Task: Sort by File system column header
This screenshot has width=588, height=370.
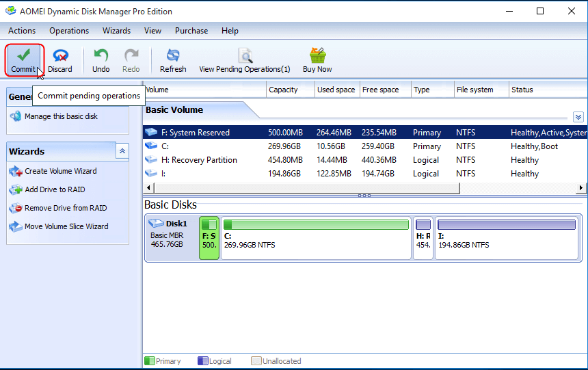Action: 481,90
